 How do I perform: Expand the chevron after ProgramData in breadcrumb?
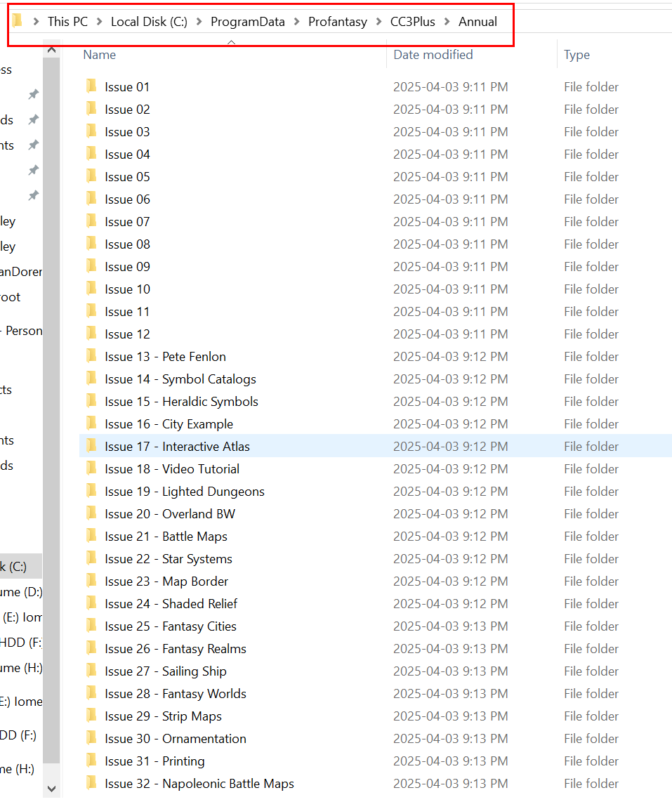pyautogui.click(x=296, y=22)
